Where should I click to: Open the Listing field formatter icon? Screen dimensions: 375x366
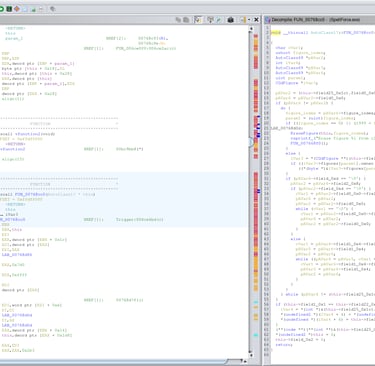(x=210, y=20)
